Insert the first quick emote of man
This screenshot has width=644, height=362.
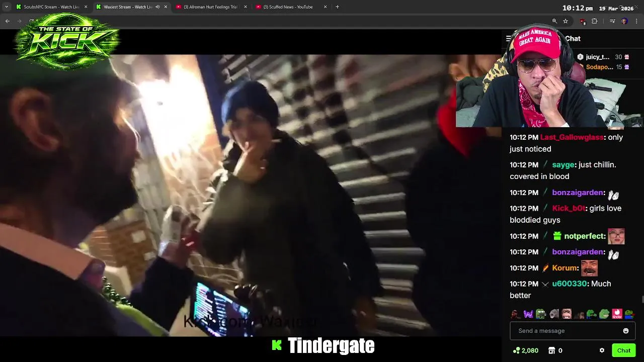[515, 314]
